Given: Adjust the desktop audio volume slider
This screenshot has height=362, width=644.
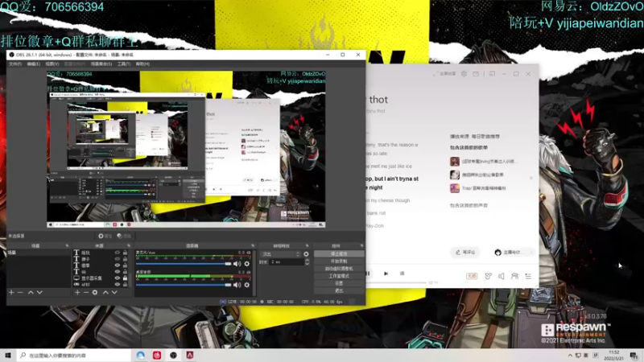Looking at the screenshot, I should pyautogui.click(x=184, y=285).
